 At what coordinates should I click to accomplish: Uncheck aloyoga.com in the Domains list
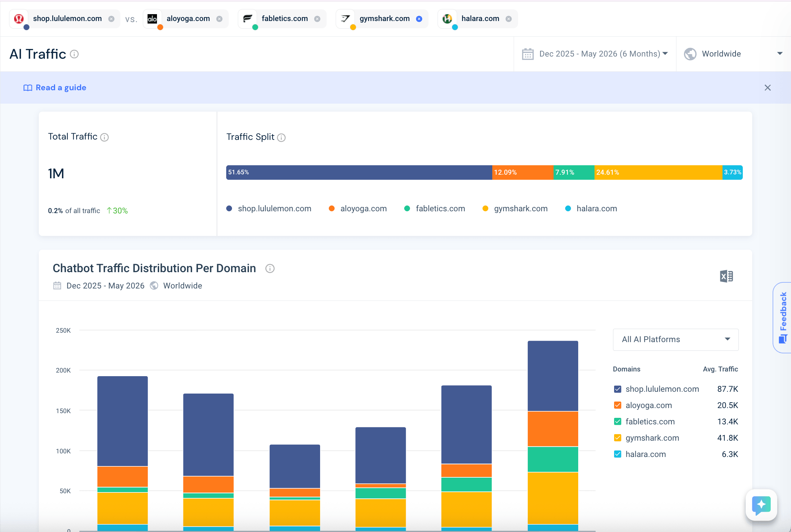pyautogui.click(x=618, y=406)
